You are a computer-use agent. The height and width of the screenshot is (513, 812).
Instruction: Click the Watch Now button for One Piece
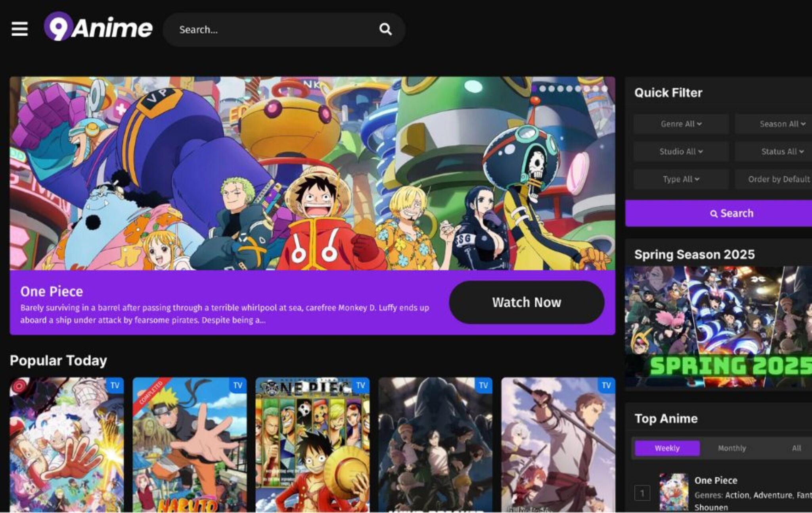pyautogui.click(x=526, y=302)
